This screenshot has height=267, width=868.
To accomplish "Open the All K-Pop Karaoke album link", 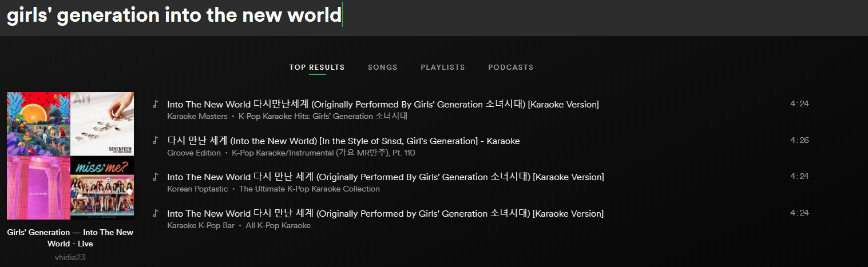I will pos(278,225).
